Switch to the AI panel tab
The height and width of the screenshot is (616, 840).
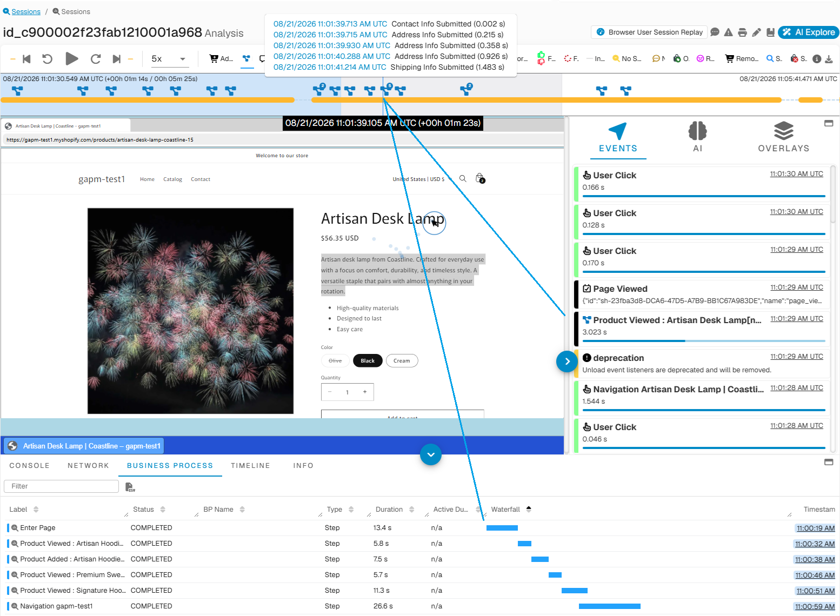click(x=698, y=137)
